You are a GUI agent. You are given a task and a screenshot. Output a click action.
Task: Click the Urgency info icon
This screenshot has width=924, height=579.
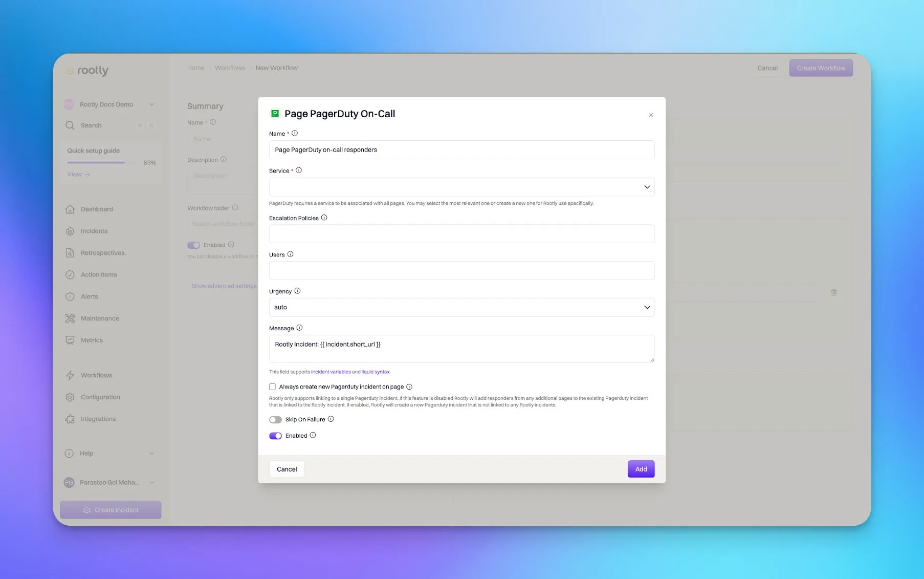tap(297, 291)
